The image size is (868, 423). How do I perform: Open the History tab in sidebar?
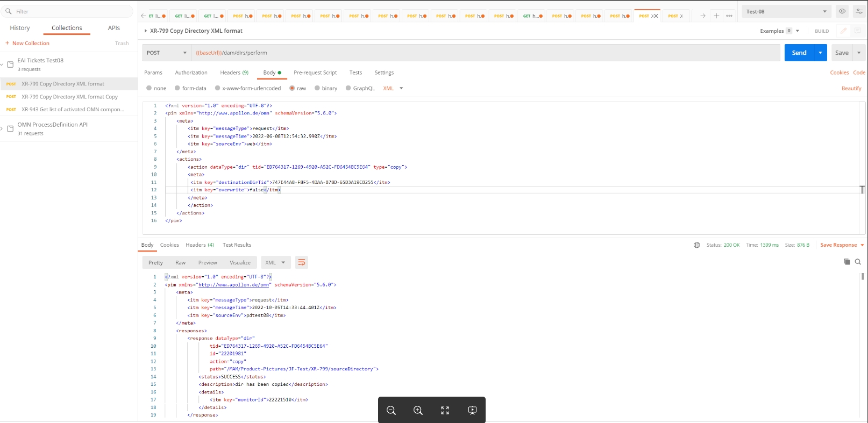(x=20, y=28)
